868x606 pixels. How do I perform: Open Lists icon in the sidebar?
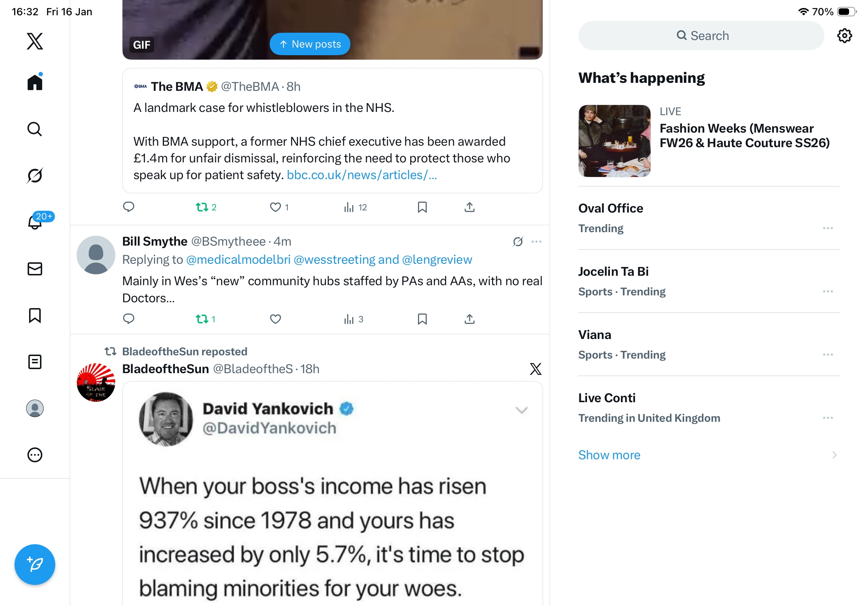(35, 362)
